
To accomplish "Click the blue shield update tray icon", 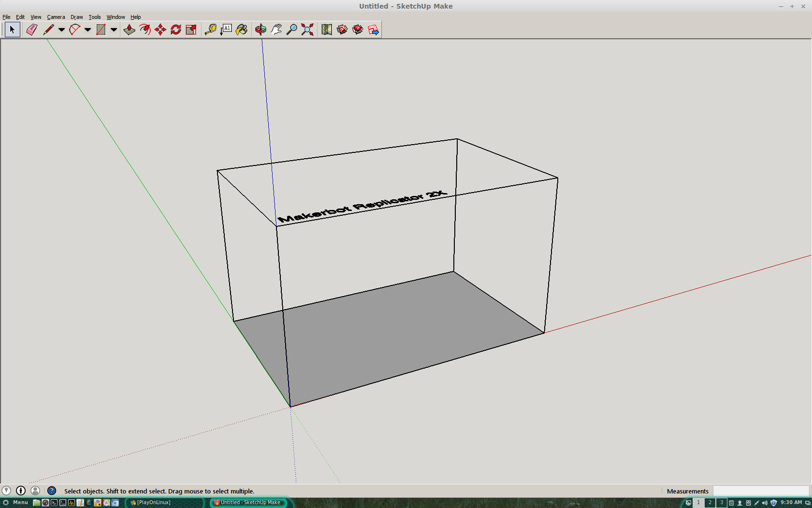I will click(x=773, y=503).
